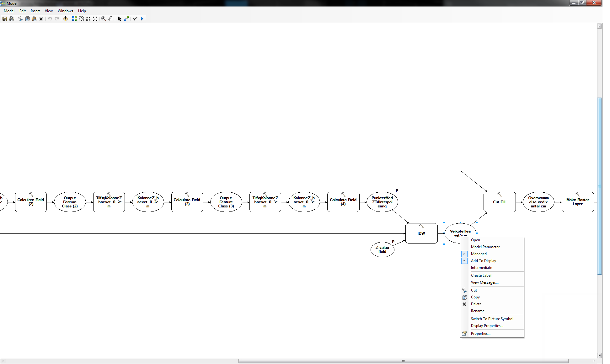Click the Delete X icon in toolbar
Image resolution: width=610 pixels, height=364 pixels.
(x=41, y=19)
